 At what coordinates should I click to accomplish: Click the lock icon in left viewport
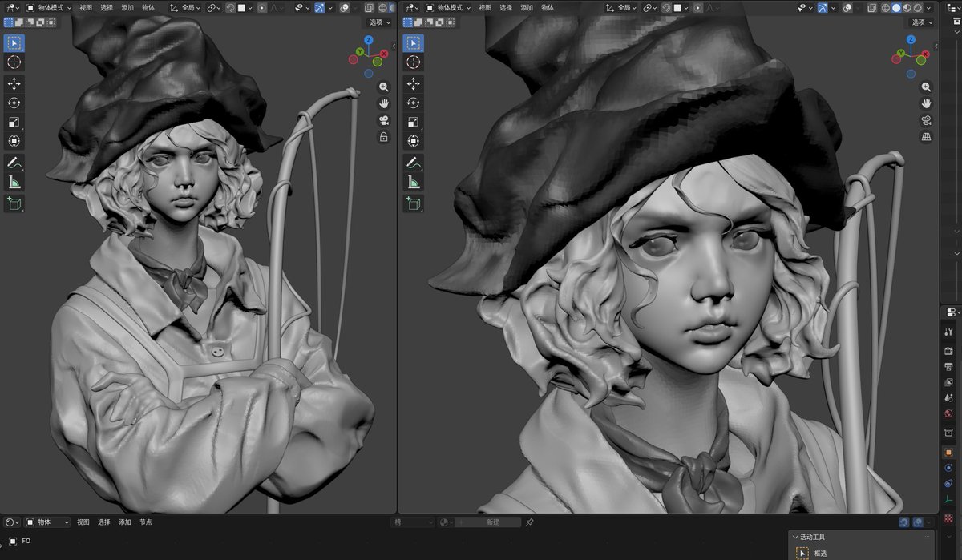[x=384, y=137]
